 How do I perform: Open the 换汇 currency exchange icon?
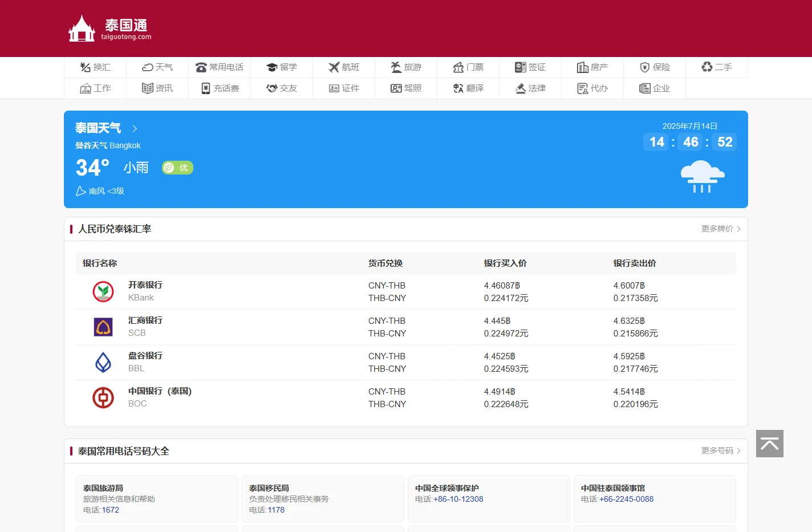click(x=86, y=67)
